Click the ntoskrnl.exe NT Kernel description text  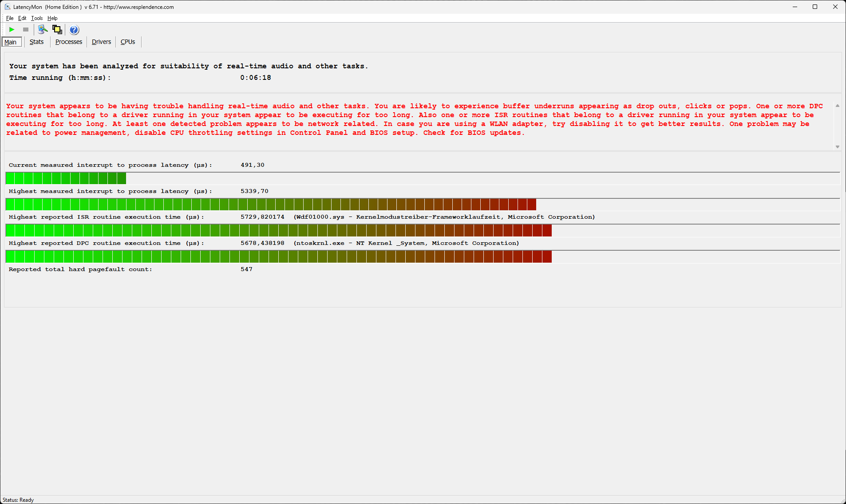point(406,243)
